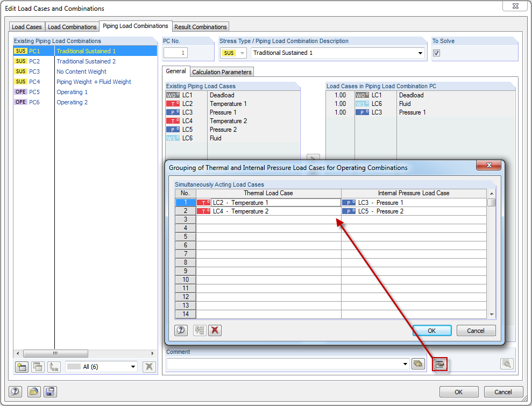This screenshot has width=532, height=406.
Task: Select LC2 Temperature 1 in existing cases
Action: (x=233, y=104)
